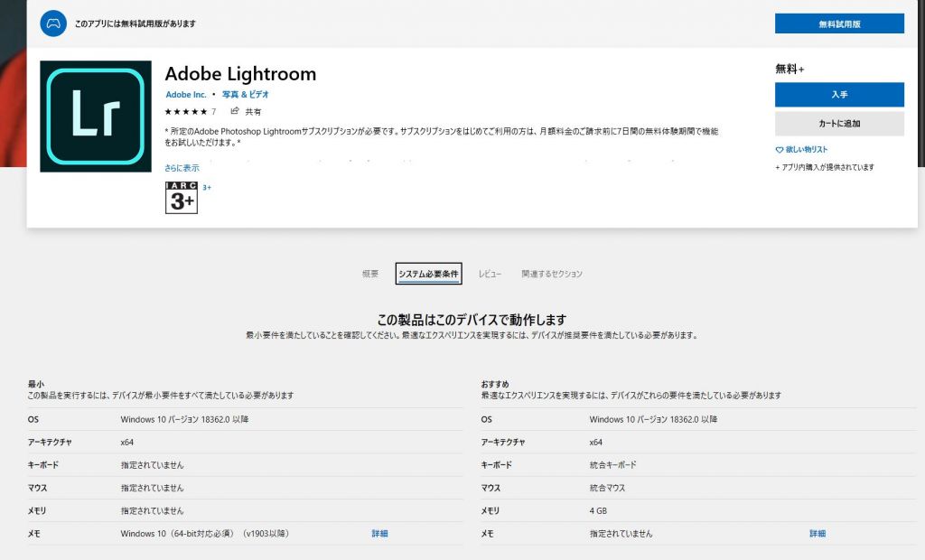Click the Adobe Lightroom Lr app icon
Screen dimensions: 925x560
point(96,117)
